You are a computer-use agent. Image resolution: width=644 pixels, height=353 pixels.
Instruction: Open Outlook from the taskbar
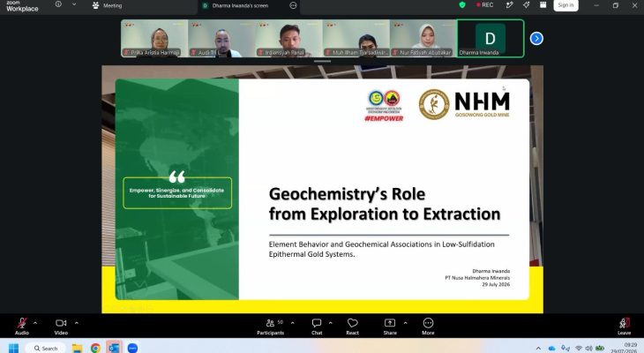click(x=114, y=348)
